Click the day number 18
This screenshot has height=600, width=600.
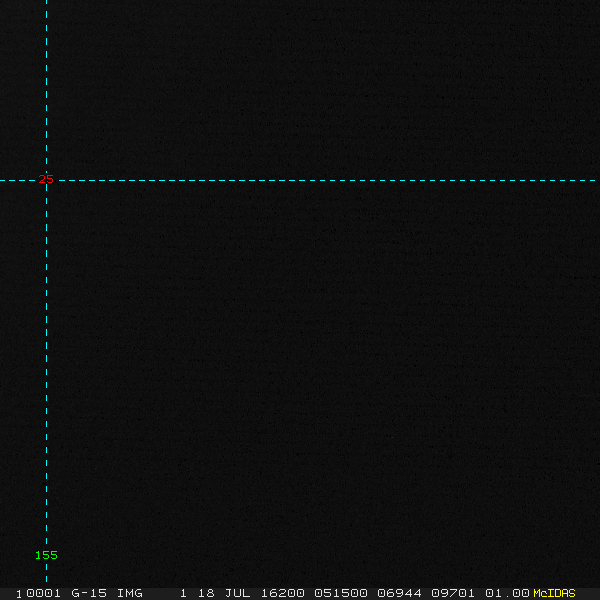click(206, 593)
